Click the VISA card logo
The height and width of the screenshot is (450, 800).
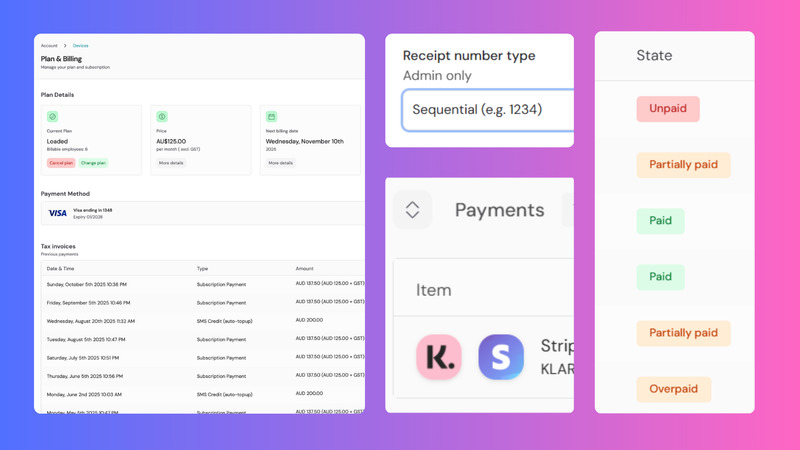click(x=57, y=213)
